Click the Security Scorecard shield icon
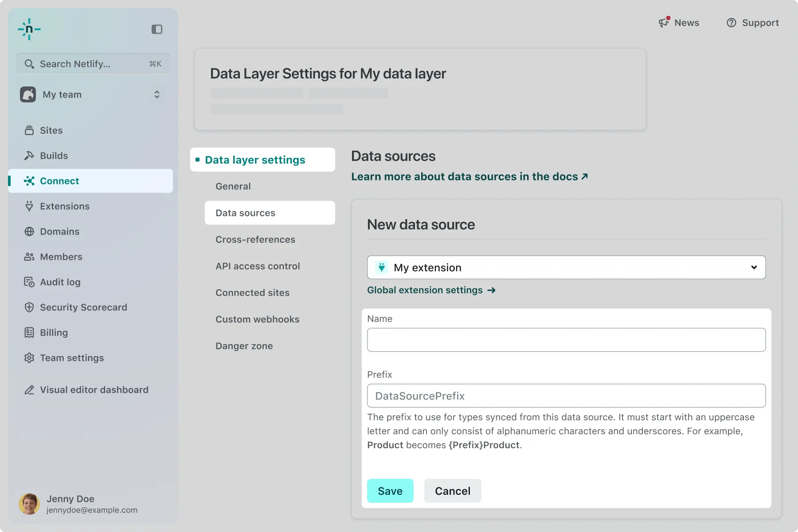Screen dimensions: 798x532 [29, 307]
